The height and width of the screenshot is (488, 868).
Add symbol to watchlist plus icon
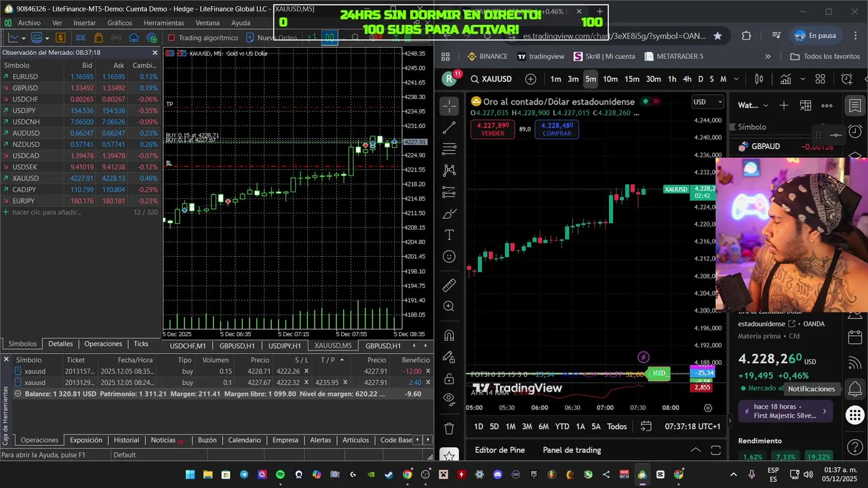point(784,105)
